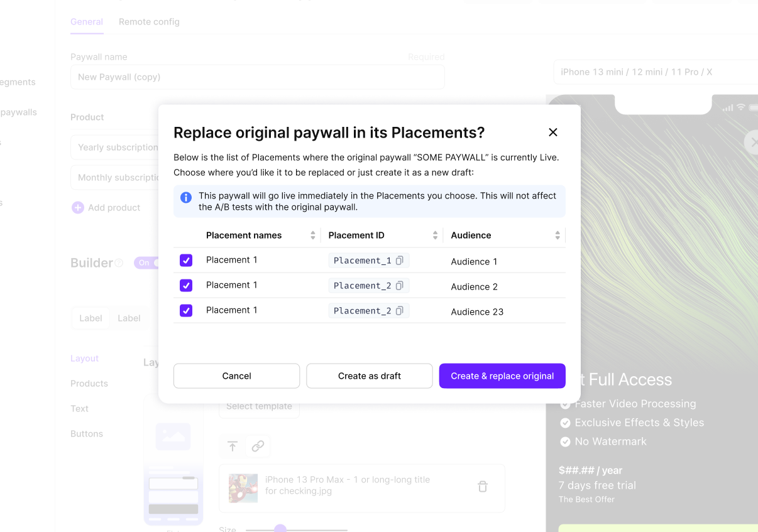Viewport: 758px width, 532px height.
Task: Click Create & replace original button
Action: (502, 376)
